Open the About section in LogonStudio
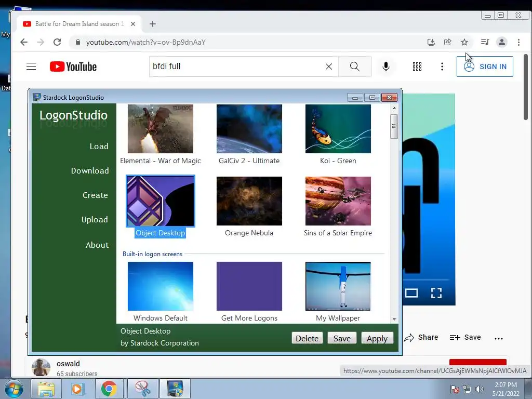 97,245
